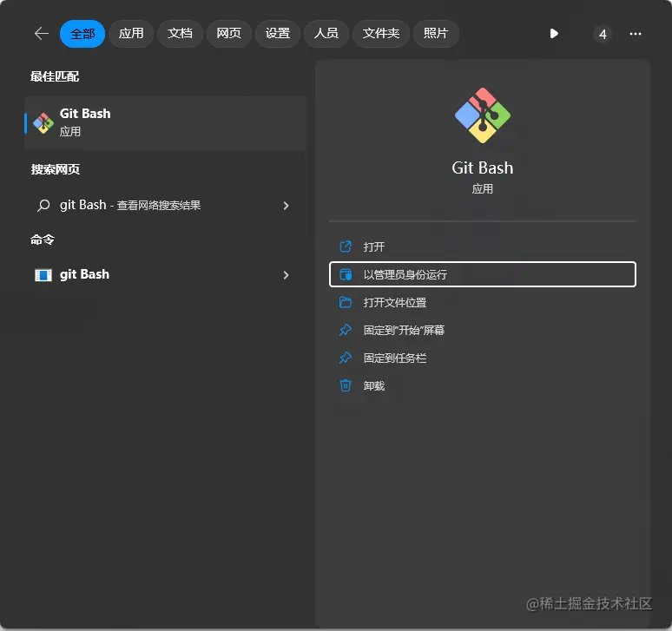
Task: Switch to the 设置 filter tab
Action: (278, 33)
